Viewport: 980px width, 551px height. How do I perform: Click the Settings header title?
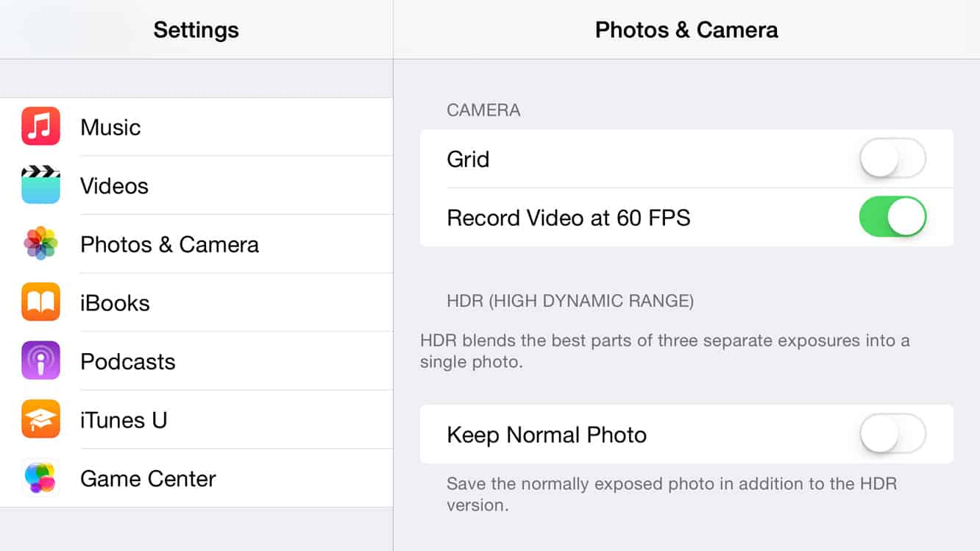(x=196, y=30)
